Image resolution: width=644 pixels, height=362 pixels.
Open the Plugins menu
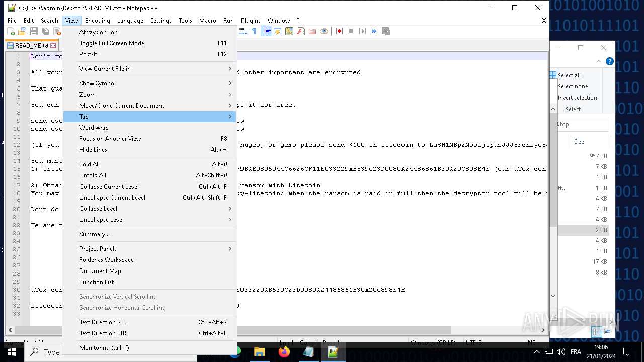pos(251,21)
